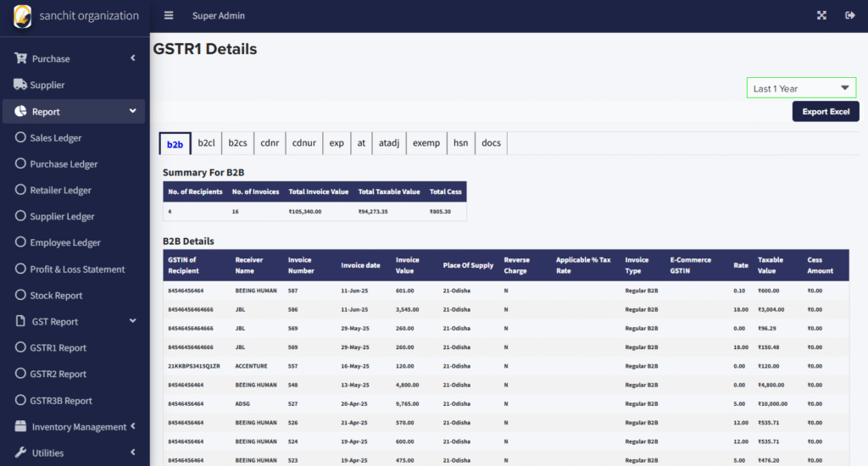Click the logout icon in header
The image size is (868, 466).
point(849,15)
